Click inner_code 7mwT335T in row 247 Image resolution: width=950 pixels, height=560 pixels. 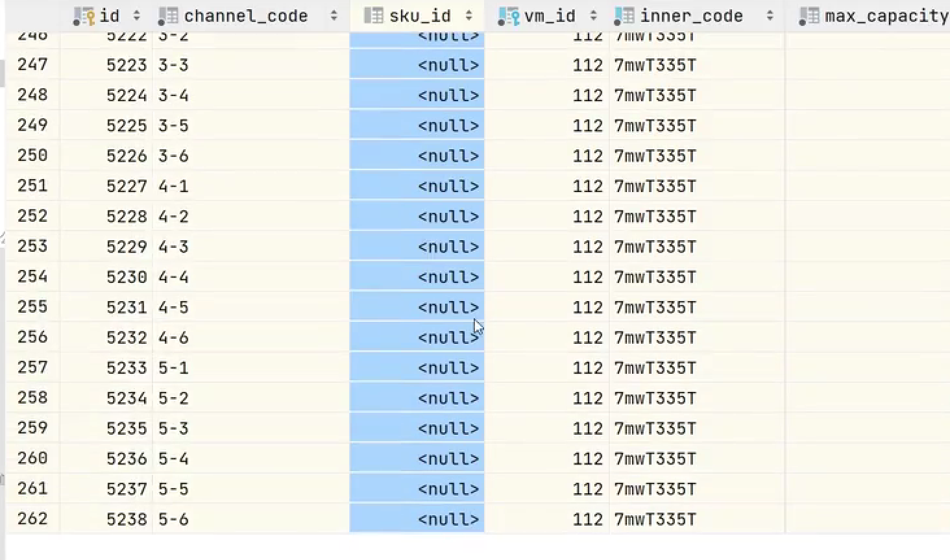click(697, 65)
